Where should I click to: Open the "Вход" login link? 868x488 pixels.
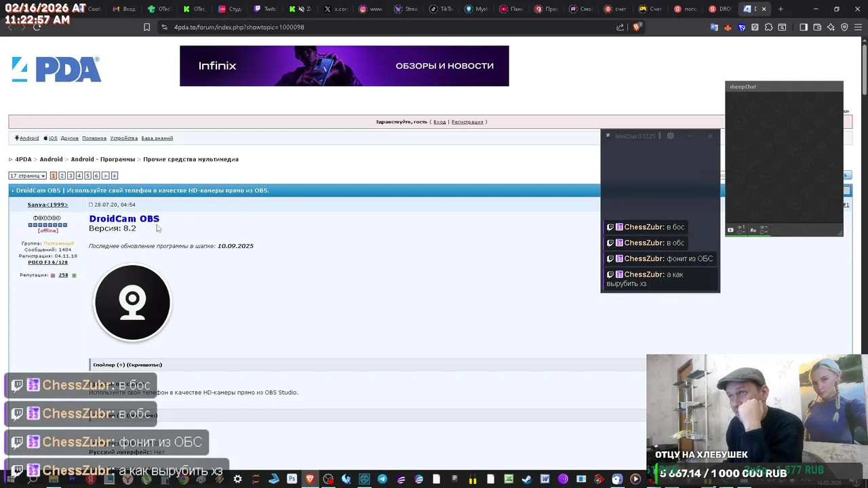[x=439, y=122]
